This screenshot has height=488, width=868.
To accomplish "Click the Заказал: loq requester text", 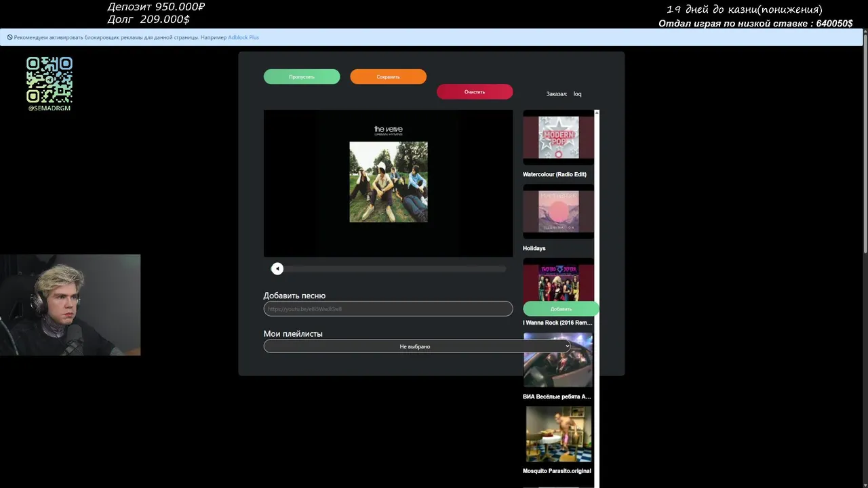I will (x=564, y=94).
